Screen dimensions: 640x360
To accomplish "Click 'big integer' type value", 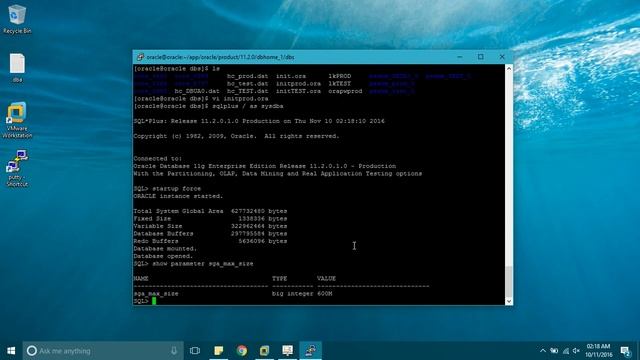I will [x=293, y=293].
